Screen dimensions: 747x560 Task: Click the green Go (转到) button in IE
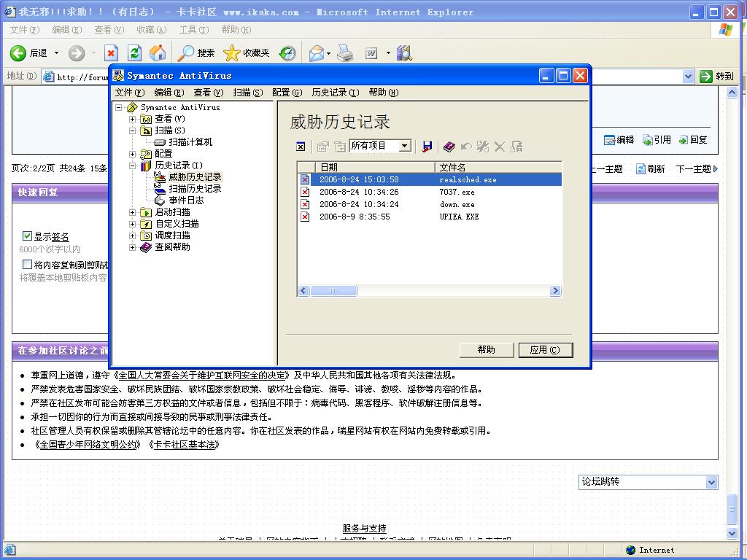coord(717,76)
